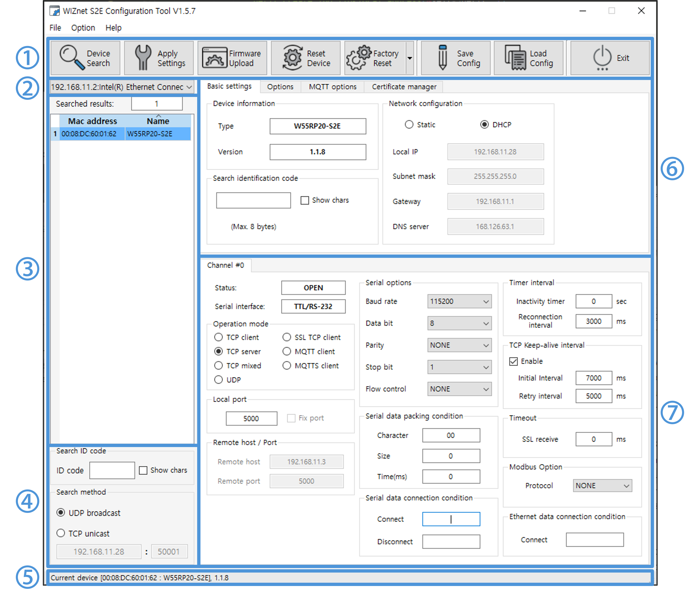Click the serial data Connect field
The width and height of the screenshot is (700, 607).
click(x=451, y=519)
